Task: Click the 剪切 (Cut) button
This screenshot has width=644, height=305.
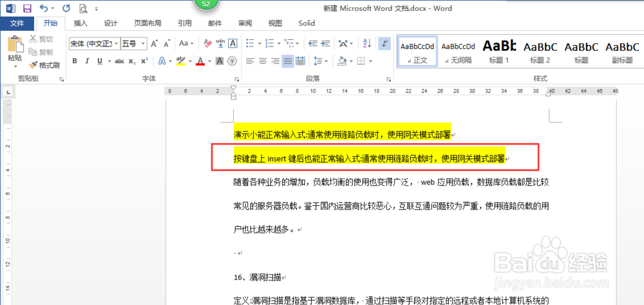Action: click(41, 39)
